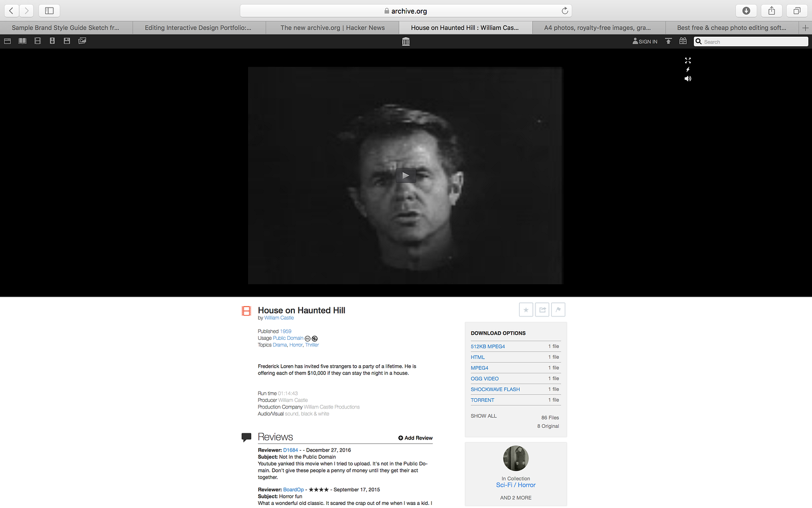812x508 pixels.
Task: Click the Sci-Fi Horror collection thumbnail
Action: coord(516,458)
